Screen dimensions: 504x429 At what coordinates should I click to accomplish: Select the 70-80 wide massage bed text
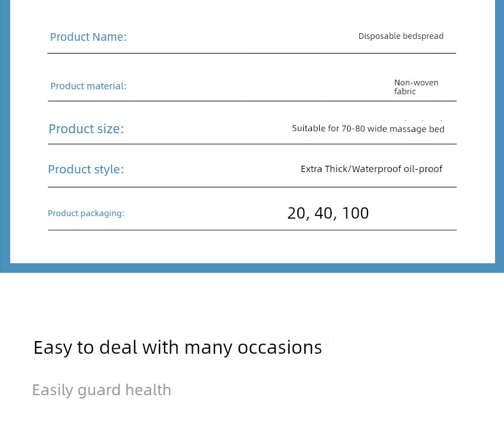tap(393, 129)
